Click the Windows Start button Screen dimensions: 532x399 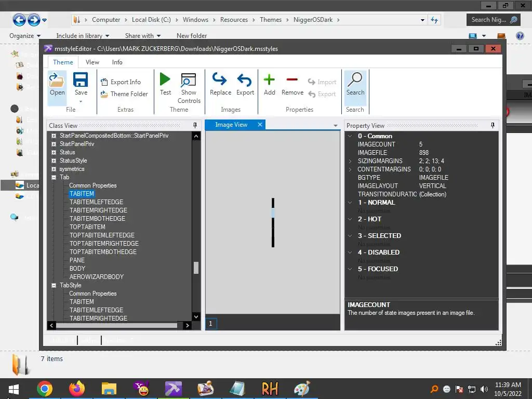click(x=14, y=389)
